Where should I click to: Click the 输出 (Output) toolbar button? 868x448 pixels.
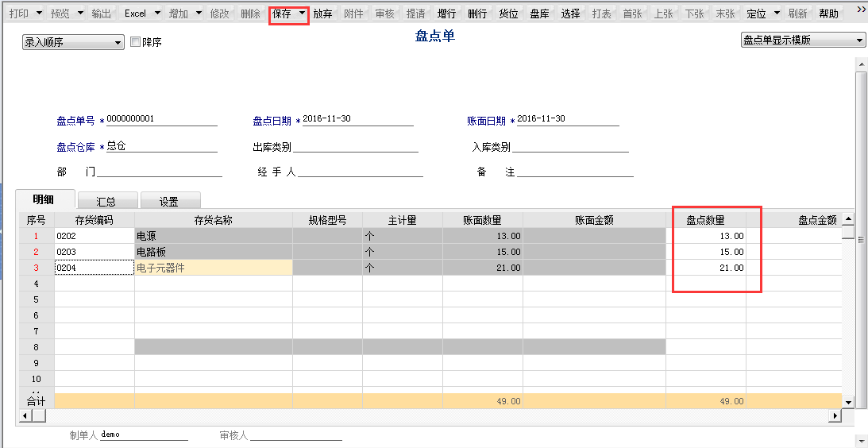pos(102,14)
